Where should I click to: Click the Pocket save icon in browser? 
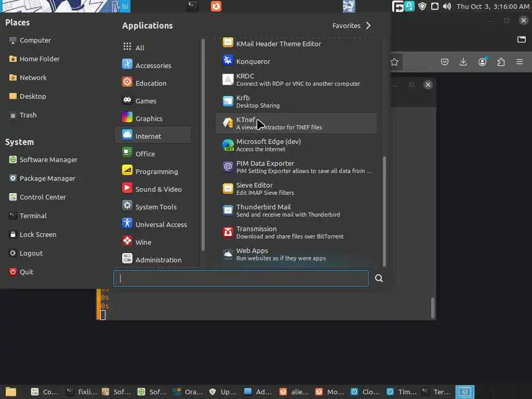(x=445, y=62)
